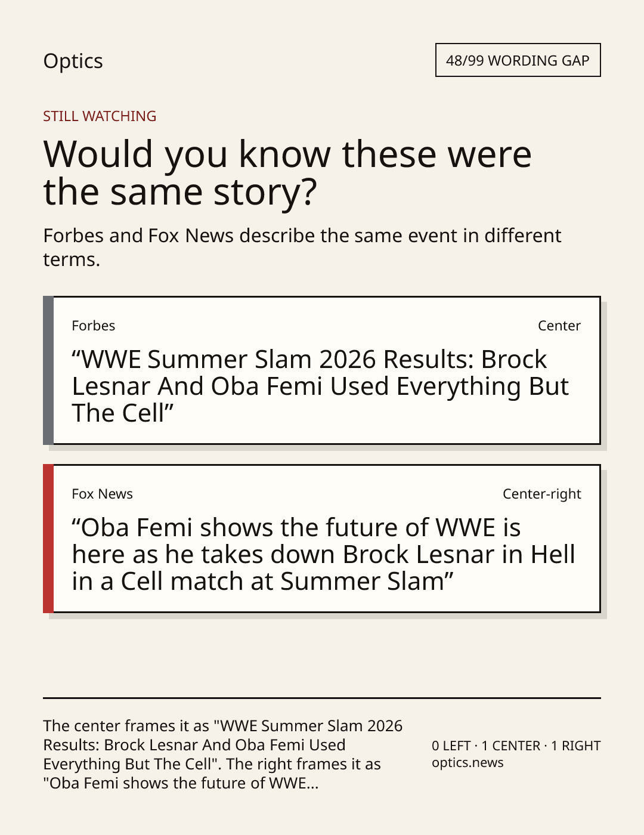Click the red bias stripe on Fox News card

pos(48,539)
